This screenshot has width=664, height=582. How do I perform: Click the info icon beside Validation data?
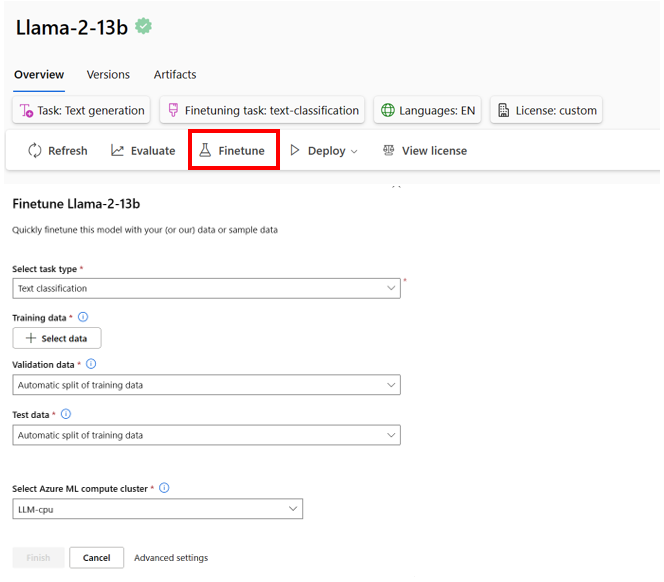[x=91, y=365]
